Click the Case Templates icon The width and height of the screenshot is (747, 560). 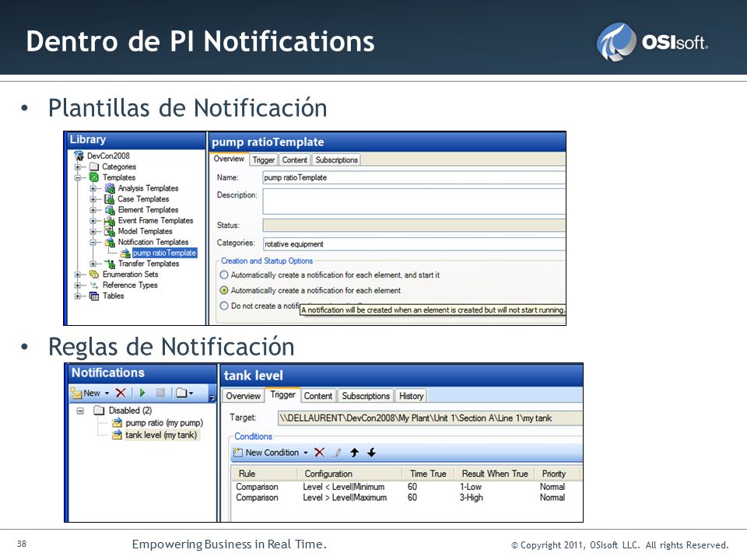(110, 199)
